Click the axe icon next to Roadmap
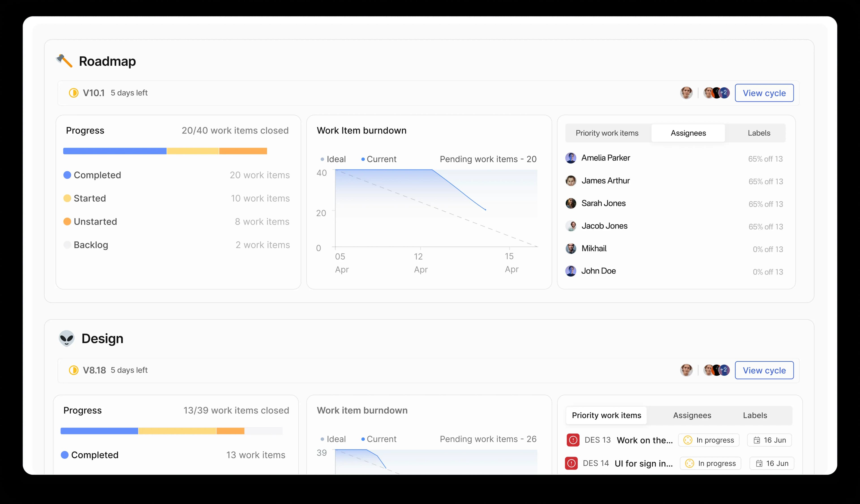This screenshot has height=504, width=860. (64, 61)
